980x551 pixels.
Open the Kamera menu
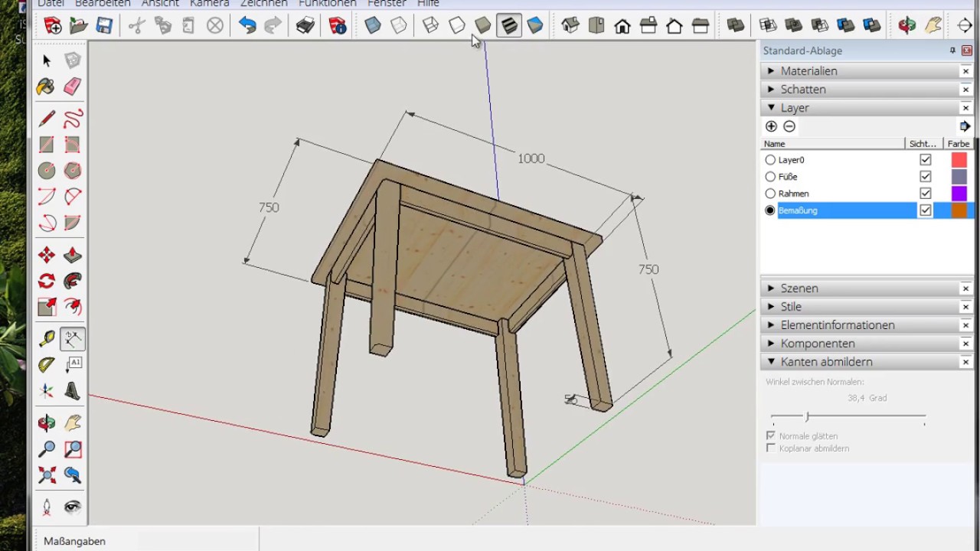click(x=210, y=4)
